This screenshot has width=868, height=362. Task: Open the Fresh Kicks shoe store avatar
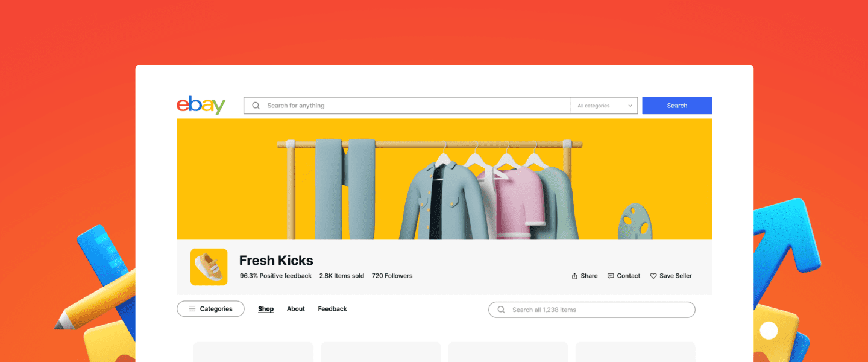coord(209,267)
